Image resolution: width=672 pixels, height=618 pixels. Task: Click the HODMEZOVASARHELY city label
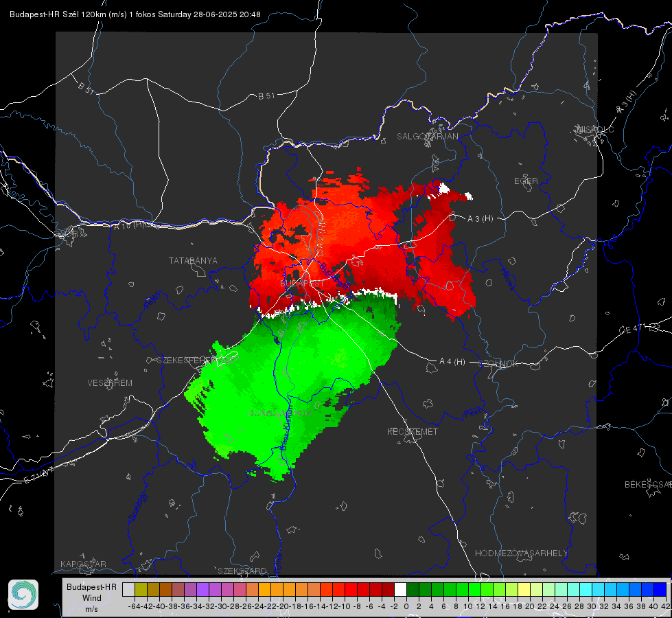pyautogui.click(x=521, y=553)
